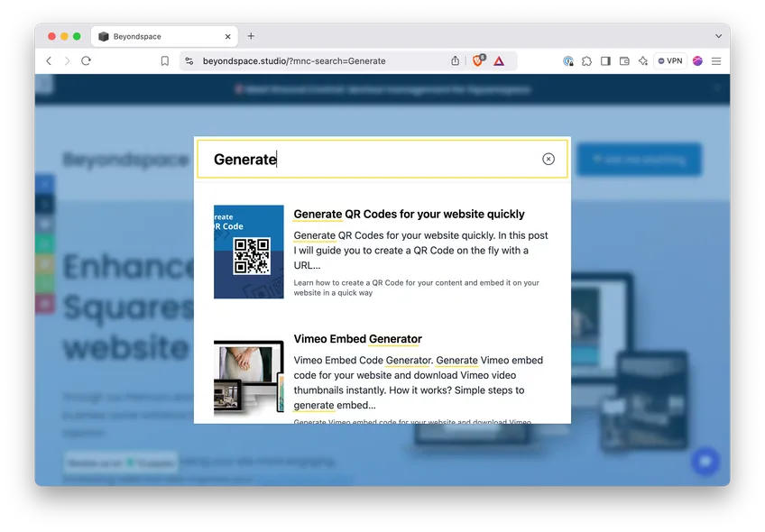Bookmark the current page

tap(166, 60)
